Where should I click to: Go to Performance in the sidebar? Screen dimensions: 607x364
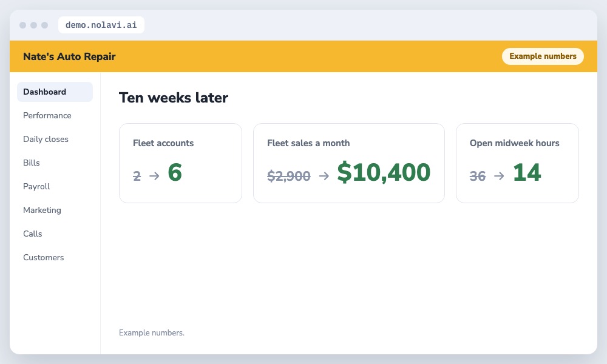(47, 115)
